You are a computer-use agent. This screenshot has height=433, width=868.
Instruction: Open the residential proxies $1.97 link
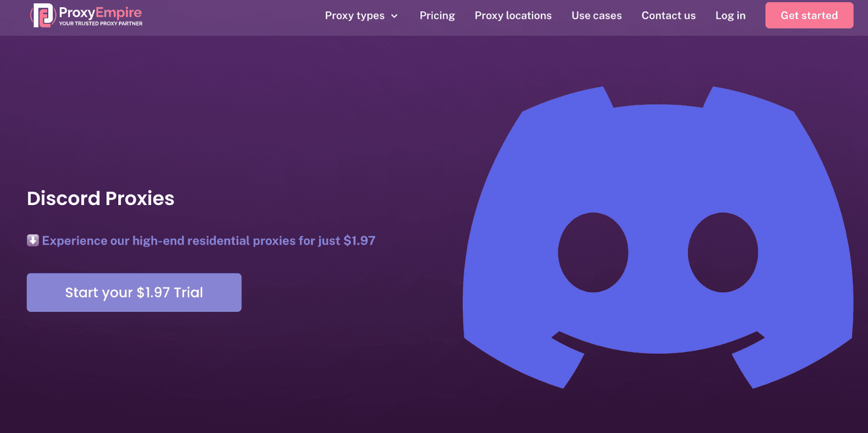coord(209,240)
